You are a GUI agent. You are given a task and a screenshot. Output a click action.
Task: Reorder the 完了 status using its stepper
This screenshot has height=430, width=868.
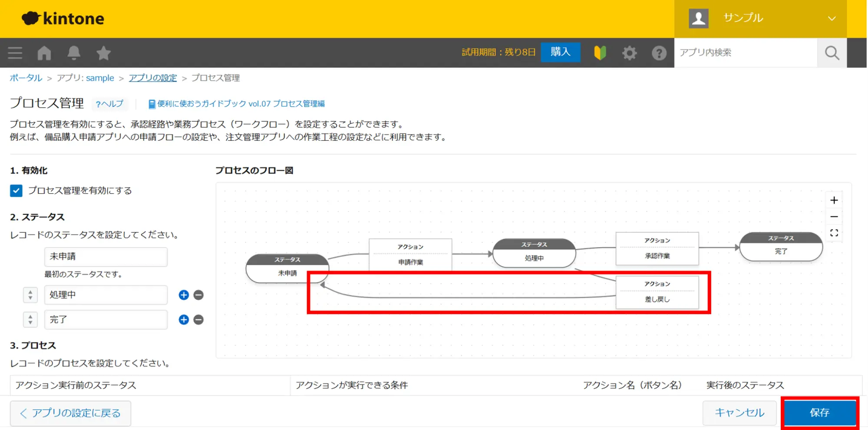point(30,320)
